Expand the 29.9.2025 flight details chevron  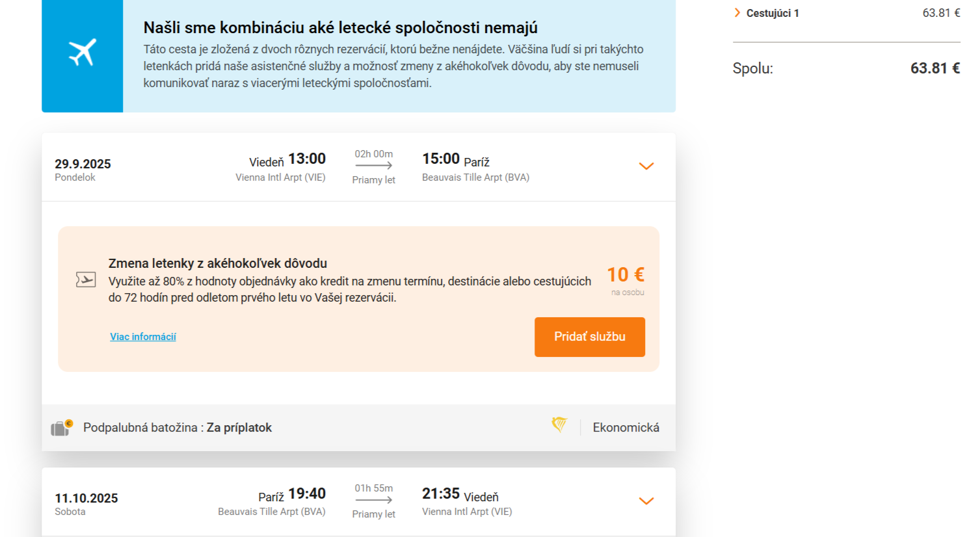coord(646,166)
